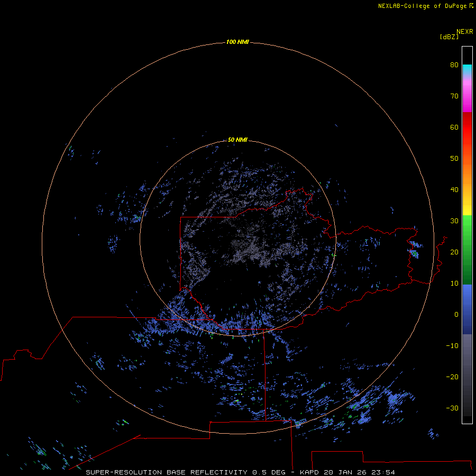Click the 70 value on dBZ scale
Viewport: 476px width, 476px height.
[454, 96]
